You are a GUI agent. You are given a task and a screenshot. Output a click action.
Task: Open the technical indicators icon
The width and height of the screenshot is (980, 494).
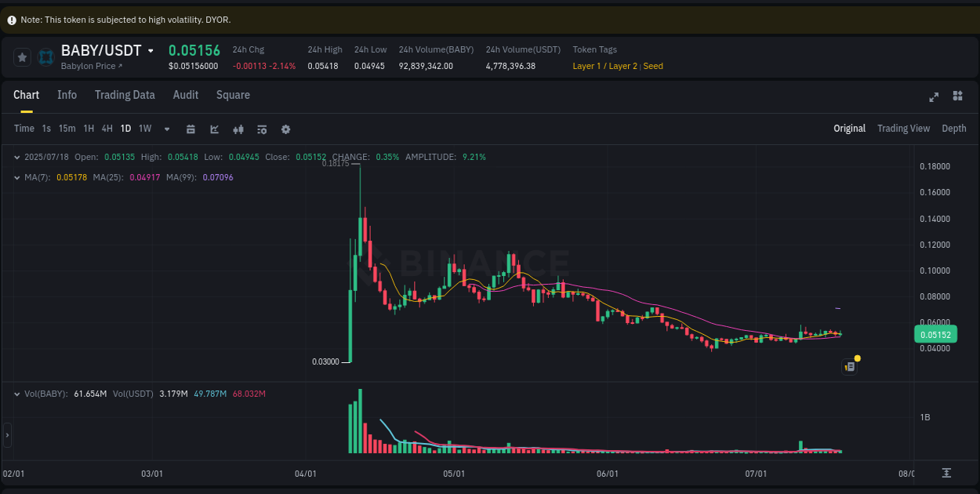pyautogui.click(x=262, y=129)
